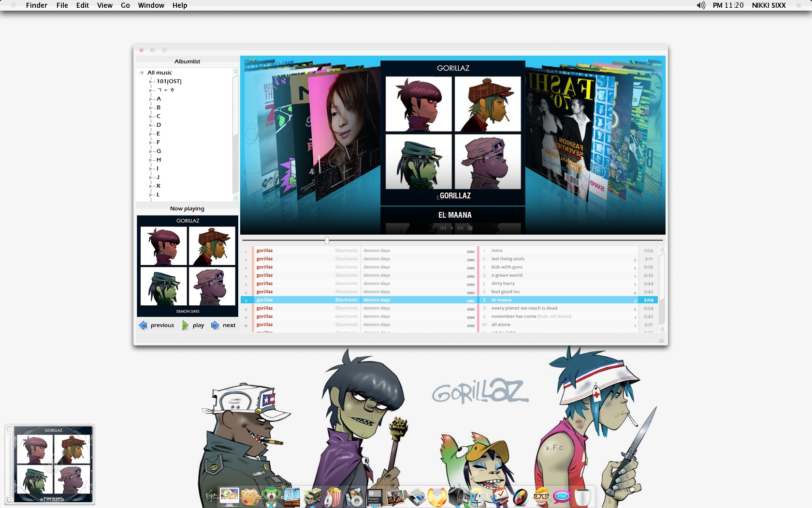Image resolution: width=812 pixels, height=508 pixels.
Task: Expand the B folder in Albumlist
Action: [151, 108]
